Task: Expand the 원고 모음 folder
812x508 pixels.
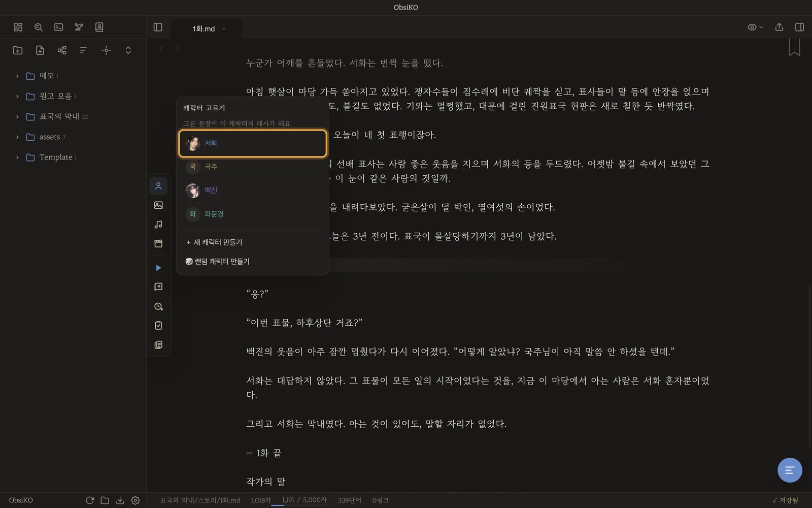Action: point(17,96)
